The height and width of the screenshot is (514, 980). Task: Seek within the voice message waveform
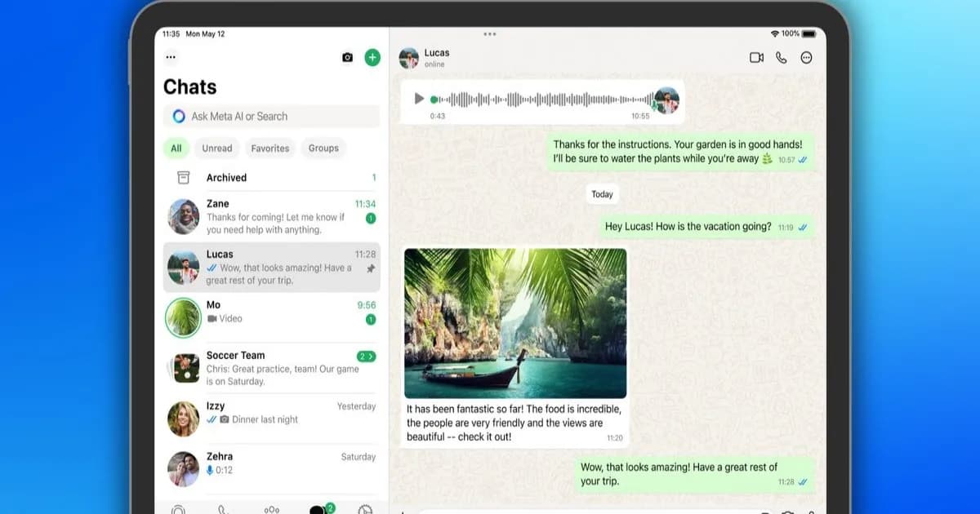tap(541, 100)
